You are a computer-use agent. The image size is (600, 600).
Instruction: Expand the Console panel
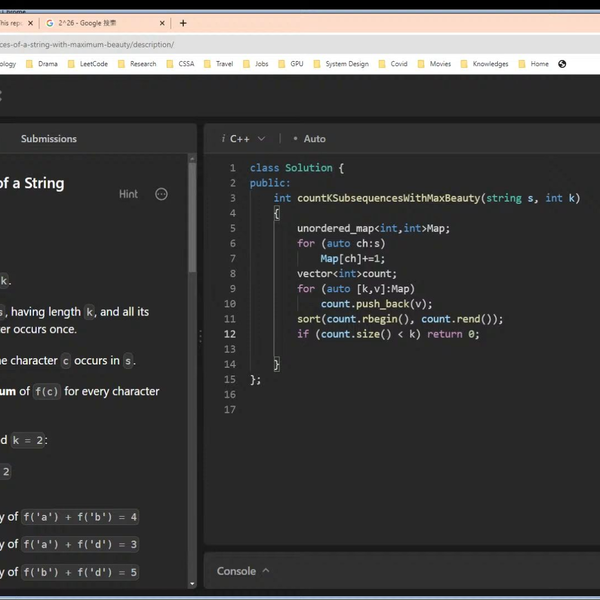coord(243,571)
